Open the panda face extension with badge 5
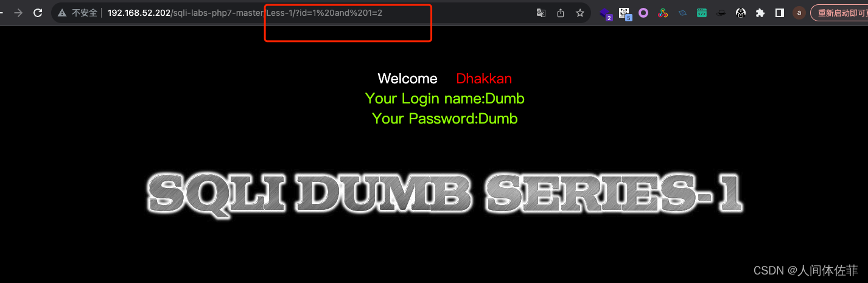868x283 pixels. [625, 13]
